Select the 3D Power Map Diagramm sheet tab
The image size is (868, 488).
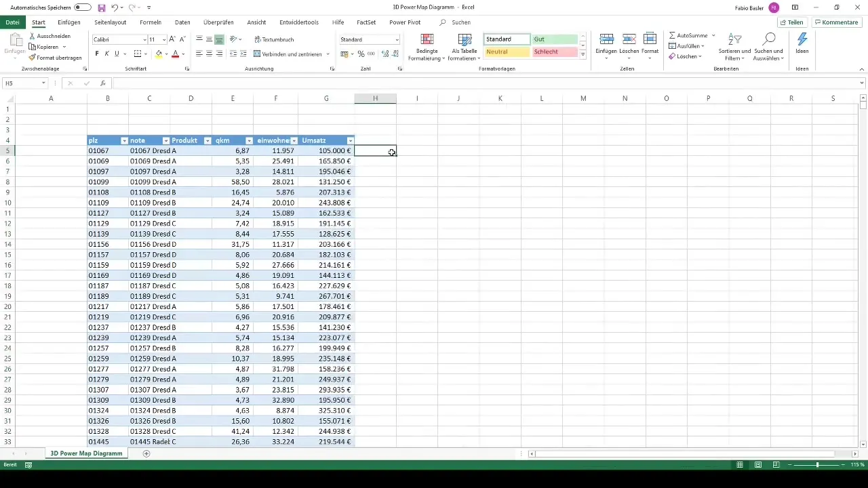pyautogui.click(x=86, y=453)
